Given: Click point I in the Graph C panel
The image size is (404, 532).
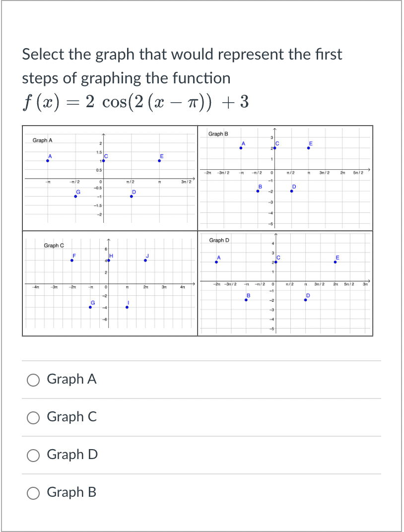Looking at the screenshot, I should click(127, 307).
